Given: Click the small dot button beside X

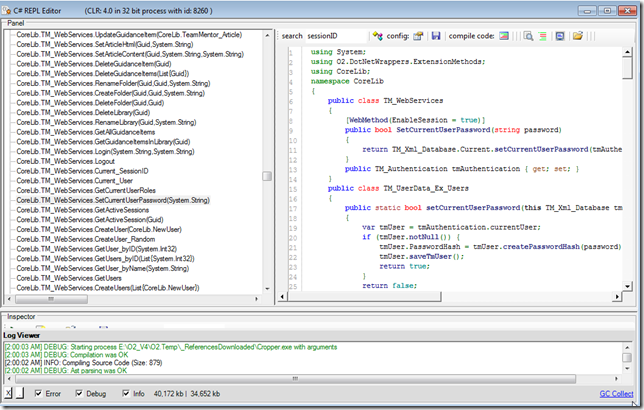Looking at the screenshot, I should tap(20, 393).
